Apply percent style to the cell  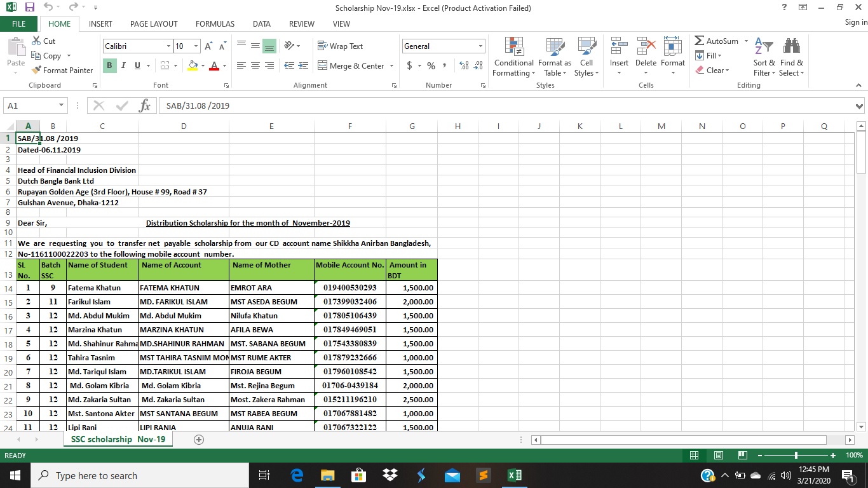click(x=431, y=66)
